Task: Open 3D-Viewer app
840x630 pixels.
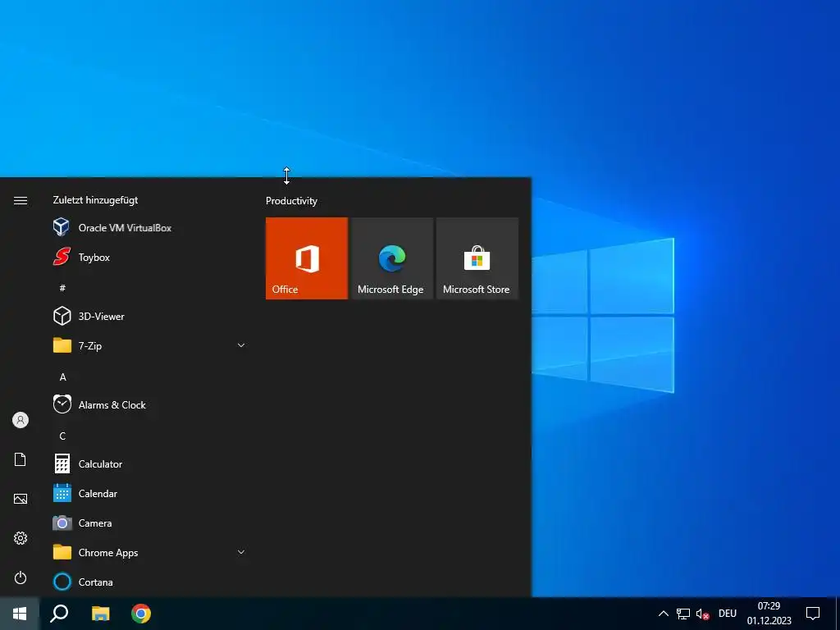Action: [149, 316]
